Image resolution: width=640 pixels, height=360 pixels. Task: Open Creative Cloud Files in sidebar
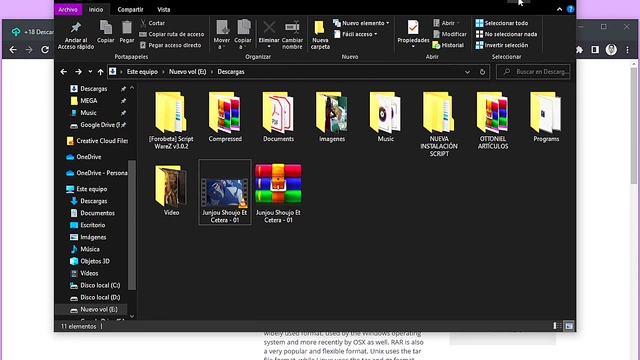(x=97, y=141)
